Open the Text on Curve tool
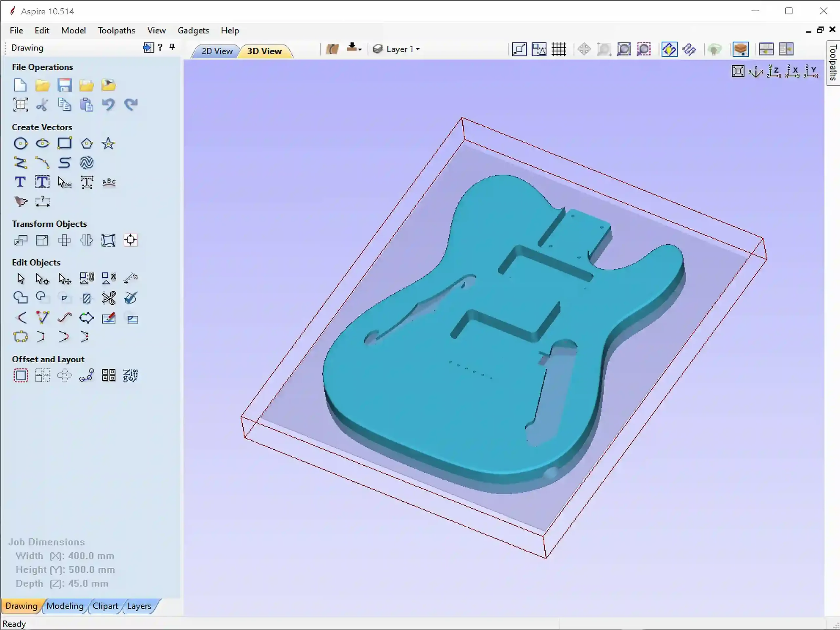 [x=109, y=182]
